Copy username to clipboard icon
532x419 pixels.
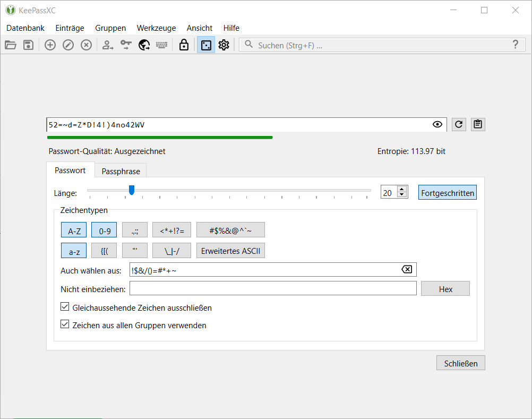coord(108,45)
